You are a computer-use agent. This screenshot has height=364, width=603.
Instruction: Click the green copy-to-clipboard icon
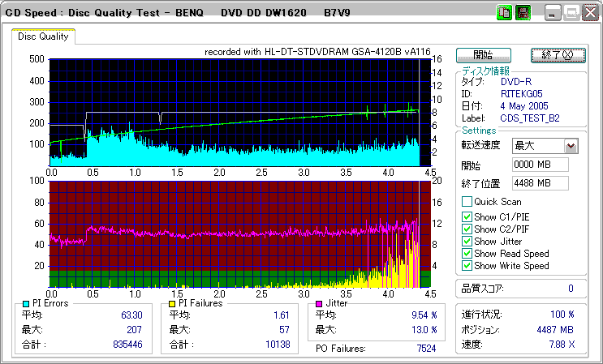[504, 13]
